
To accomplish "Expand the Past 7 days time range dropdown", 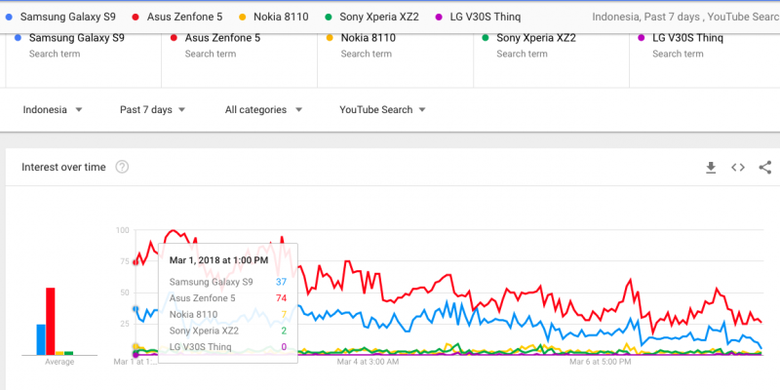I will [152, 110].
